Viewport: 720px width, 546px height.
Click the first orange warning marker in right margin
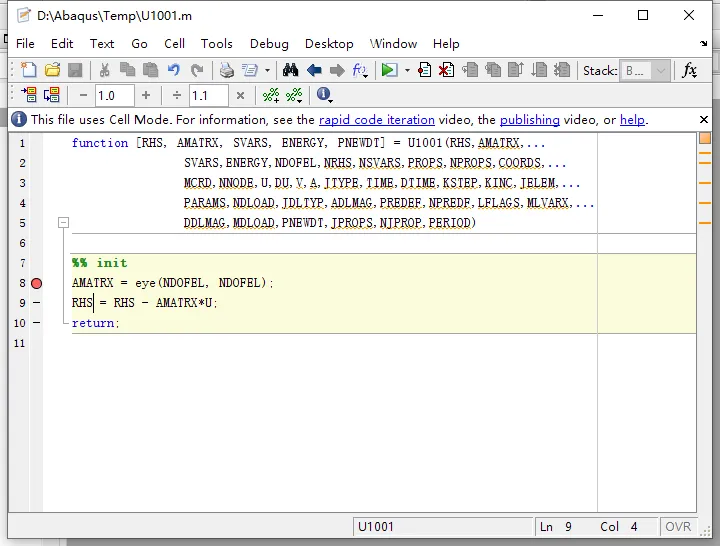coord(704,153)
